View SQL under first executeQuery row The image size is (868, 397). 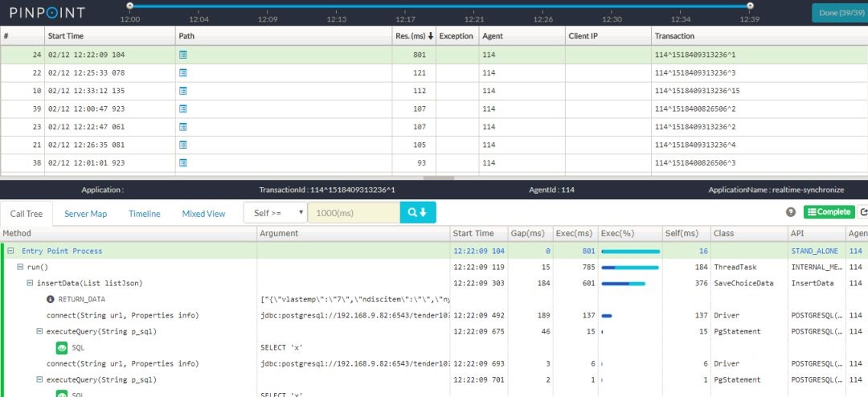tap(62, 348)
